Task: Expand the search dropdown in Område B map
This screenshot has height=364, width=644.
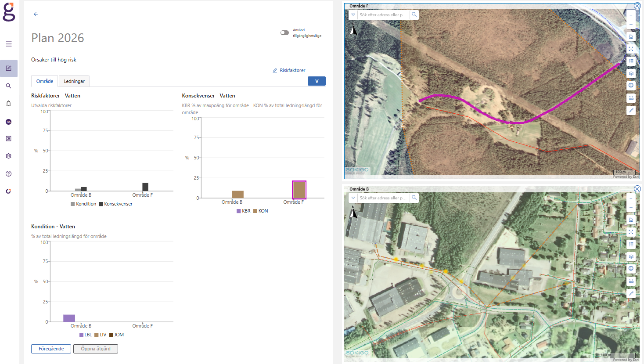Action: coord(353,198)
